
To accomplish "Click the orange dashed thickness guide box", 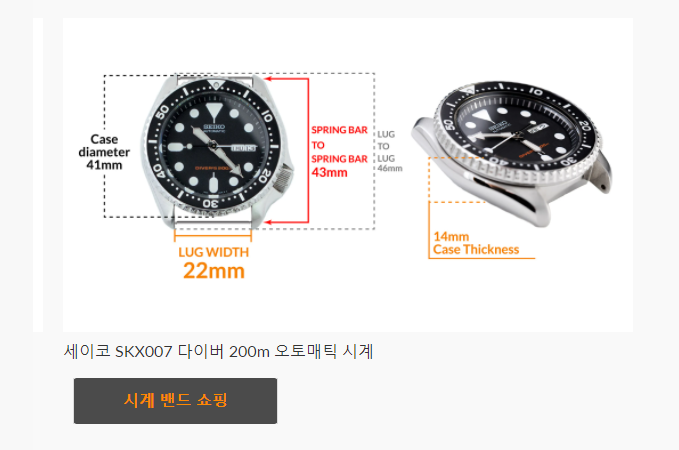I will tap(457, 180).
